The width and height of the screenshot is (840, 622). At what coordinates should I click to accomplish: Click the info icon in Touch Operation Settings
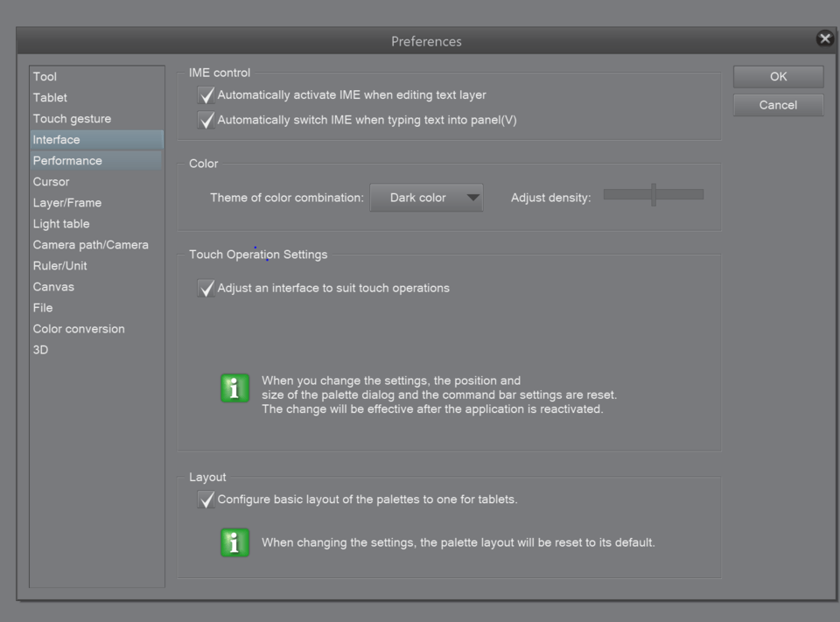234,388
